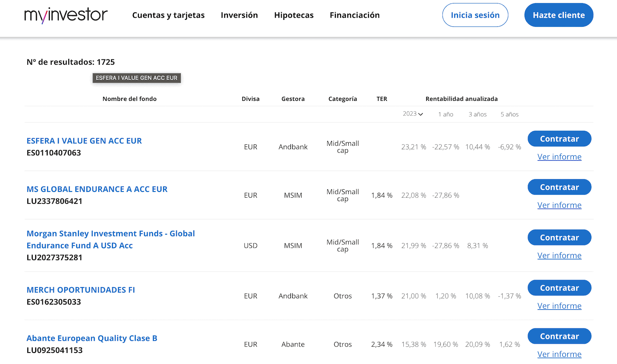Screen dimensions: 617x364
Task: Click the 19,60 % one-year value
Action: tap(446, 345)
